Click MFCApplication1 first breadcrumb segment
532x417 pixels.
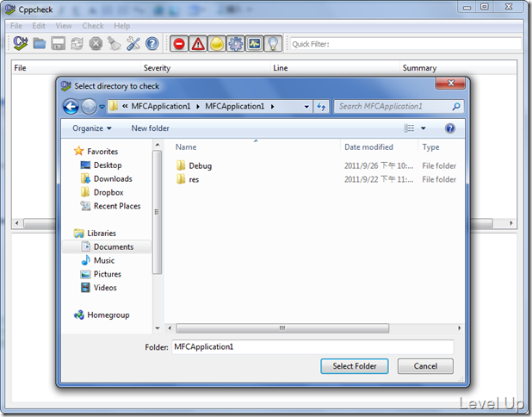coord(161,107)
